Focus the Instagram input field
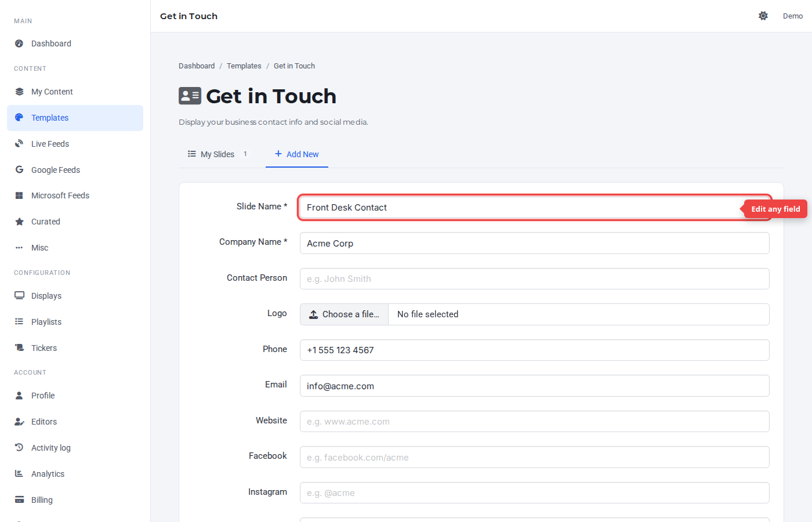The height and width of the screenshot is (522, 812). tap(535, 493)
